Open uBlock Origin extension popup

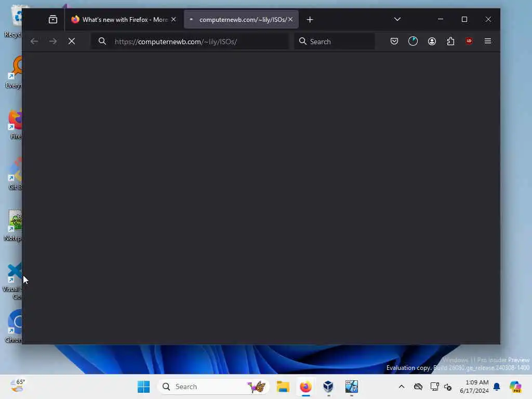click(469, 41)
